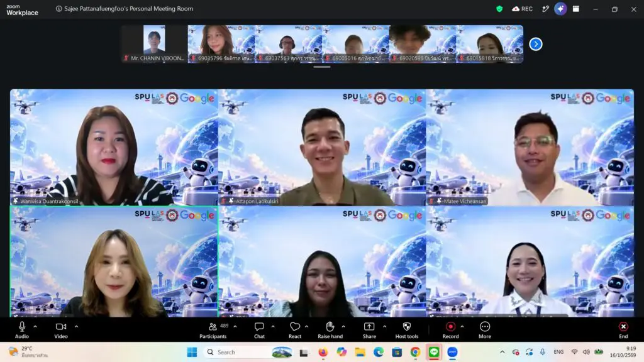644x362 pixels.
Task: Open the AI Companion sparkle icon
Action: pyautogui.click(x=560, y=9)
